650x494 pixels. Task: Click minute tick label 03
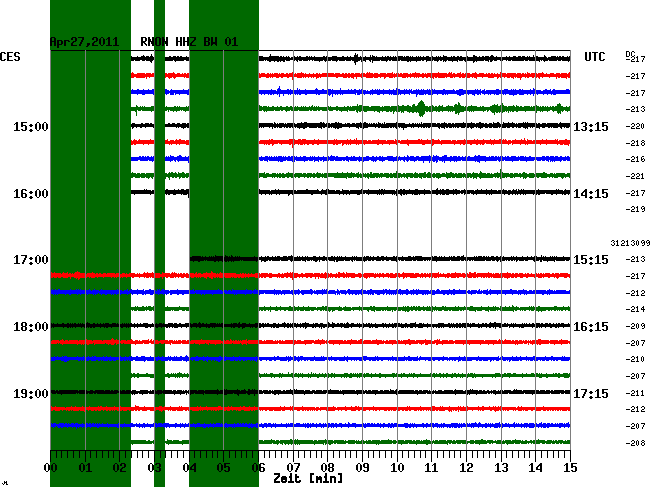(154, 468)
